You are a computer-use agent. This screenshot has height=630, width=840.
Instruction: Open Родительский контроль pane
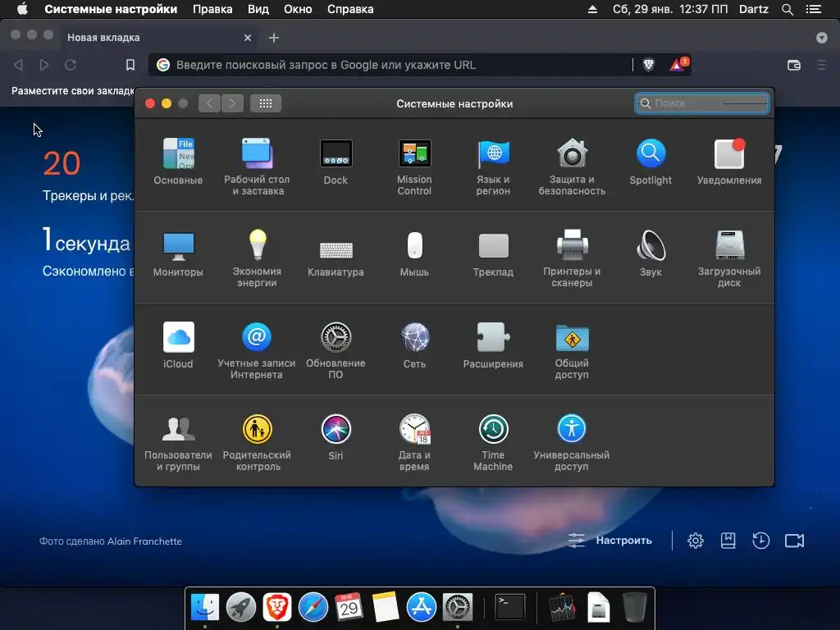point(257,442)
